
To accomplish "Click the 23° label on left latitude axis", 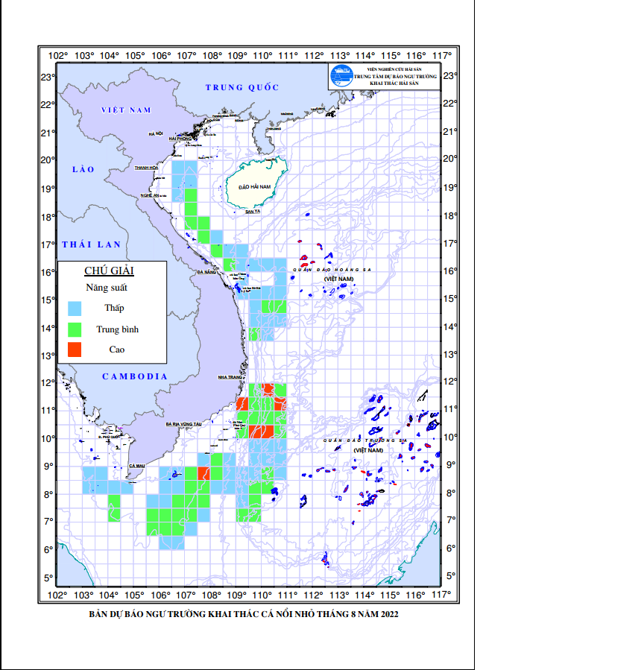I will point(48,78).
